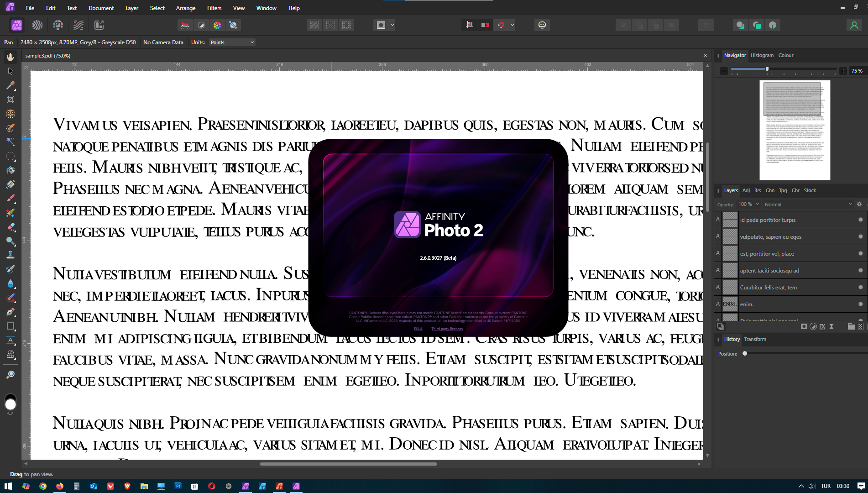Open the Arrange menu
This screenshot has height=493, width=868.
pos(186,8)
